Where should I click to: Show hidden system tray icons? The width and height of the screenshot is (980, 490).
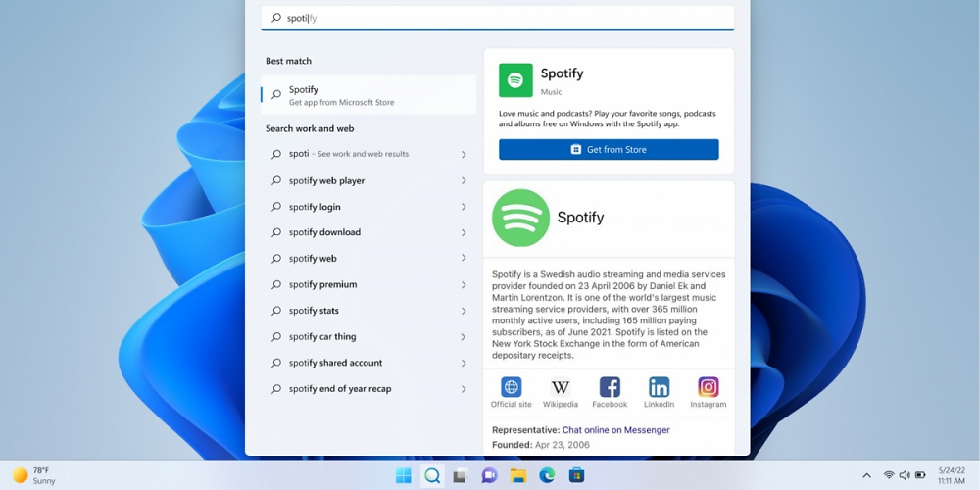pos(866,475)
